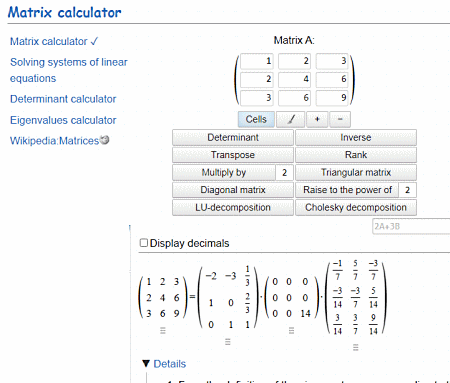Open the menu icon under the original matrix result
The image size is (450, 383).
click(x=163, y=330)
